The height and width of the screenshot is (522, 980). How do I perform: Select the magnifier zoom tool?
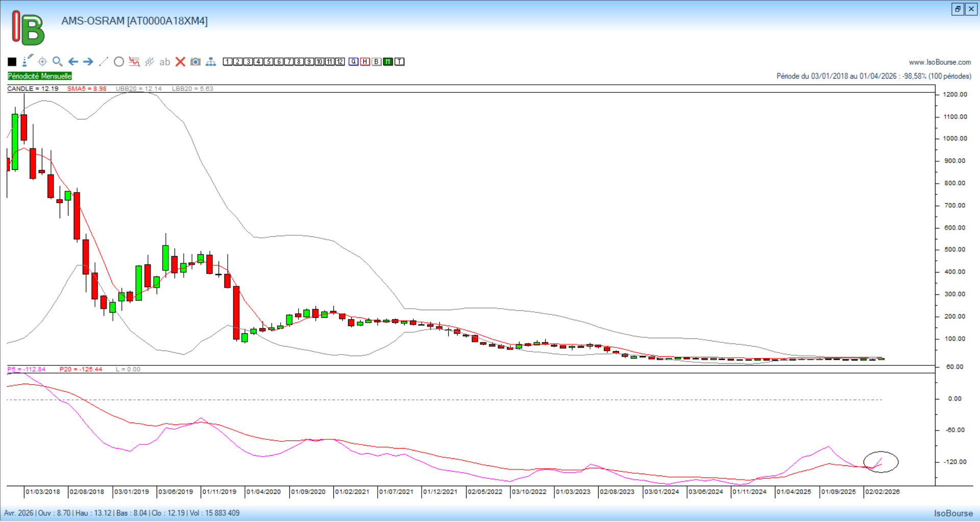(x=58, y=62)
